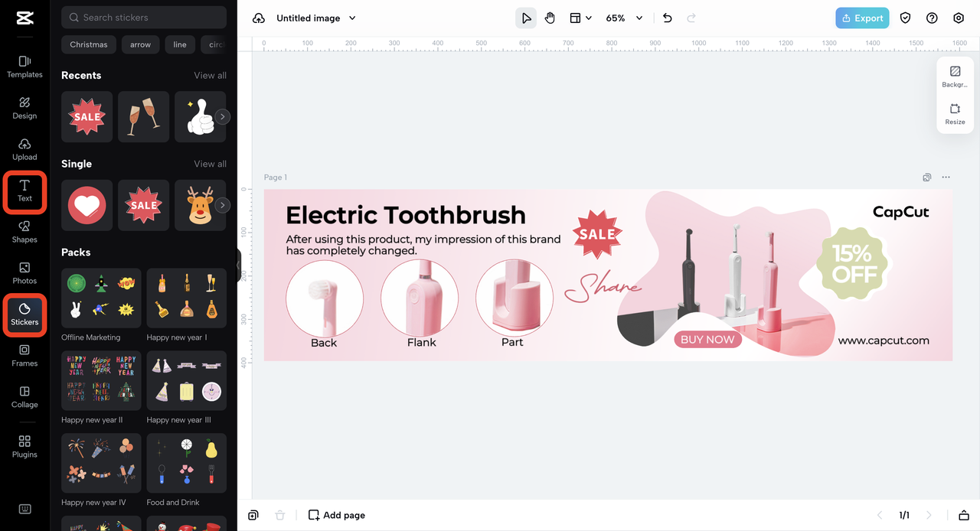Open the Frames panel
The image size is (980, 531).
pyautogui.click(x=24, y=356)
